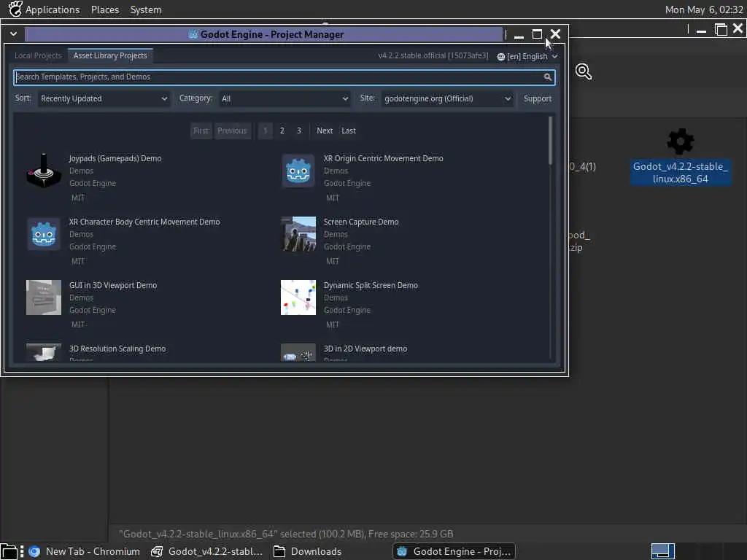Open XR Origin Centric Movement Demo title

pyautogui.click(x=383, y=158)
